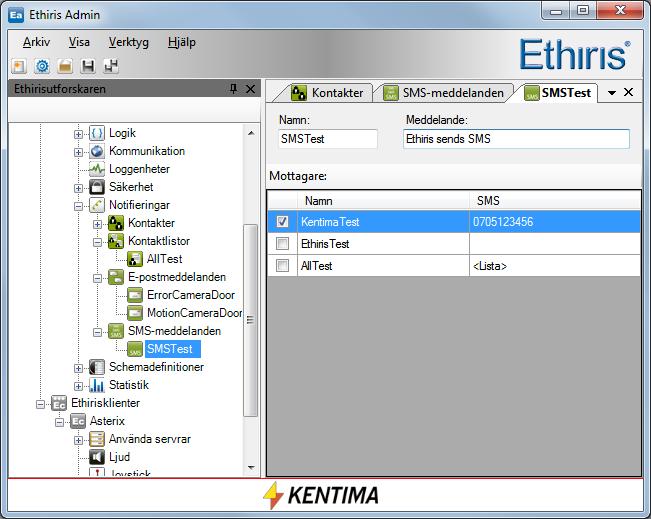
Task: Click the Namn column header
Action: [383, 201]
